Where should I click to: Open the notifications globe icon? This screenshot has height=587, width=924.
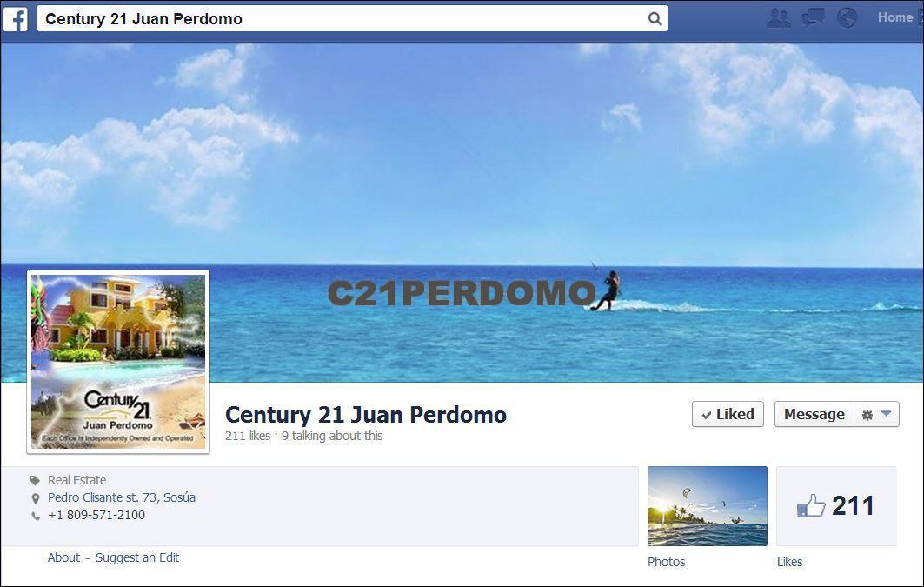tap(848, 17)
